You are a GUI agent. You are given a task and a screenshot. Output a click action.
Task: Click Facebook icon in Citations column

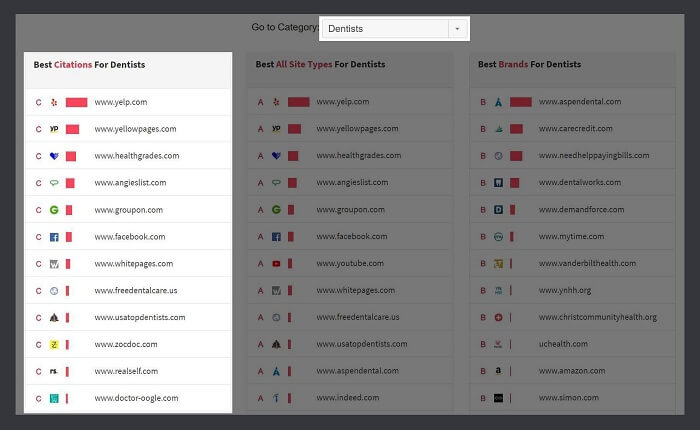pos(54,237)
